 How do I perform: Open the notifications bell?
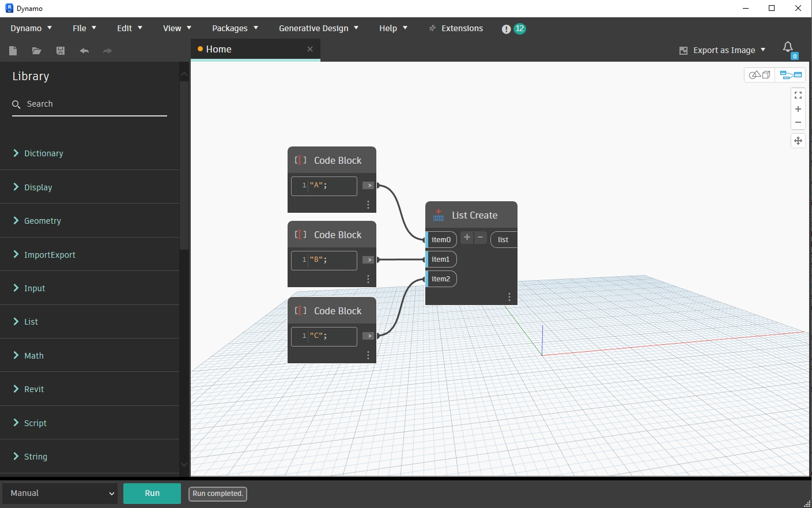(788, 48)
